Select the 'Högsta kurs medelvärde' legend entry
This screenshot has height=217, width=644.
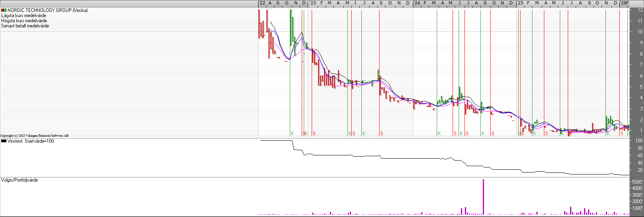[24, 21]
